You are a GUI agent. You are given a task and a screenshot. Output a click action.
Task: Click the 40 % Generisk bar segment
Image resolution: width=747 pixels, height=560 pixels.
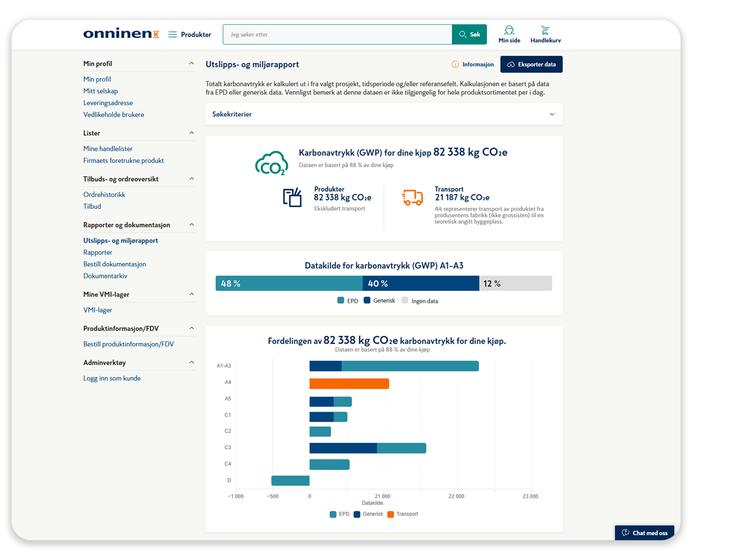tap(421, 283)
